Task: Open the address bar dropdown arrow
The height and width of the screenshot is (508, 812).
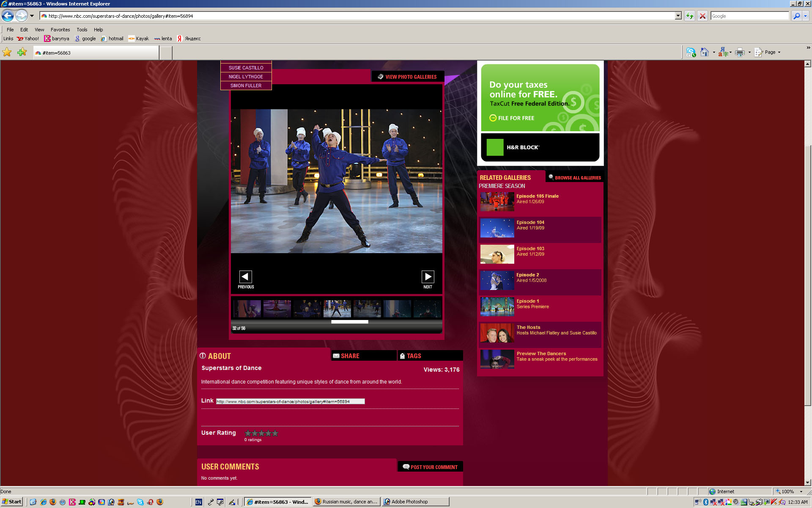Action: tap(678, 16)
